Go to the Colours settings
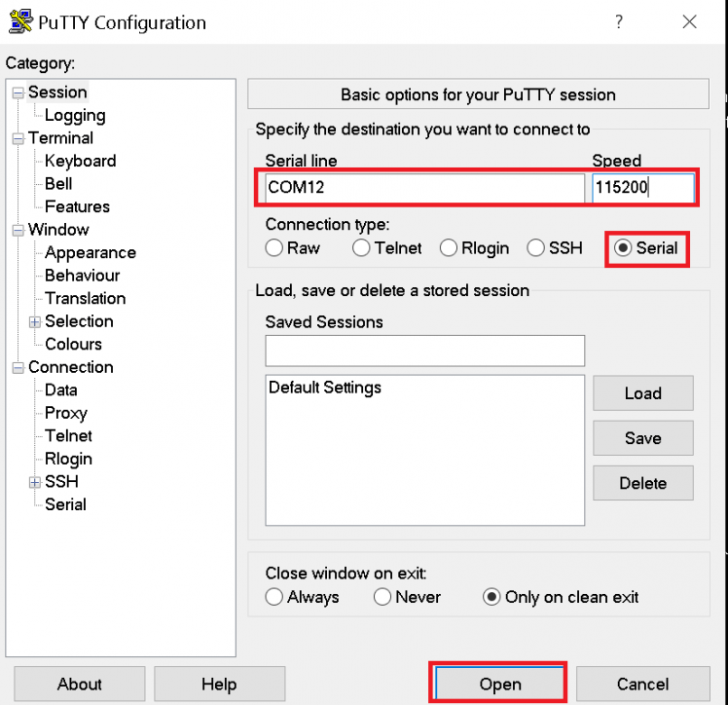The width and height of the screenshot is (728, 705). [73, 344]
